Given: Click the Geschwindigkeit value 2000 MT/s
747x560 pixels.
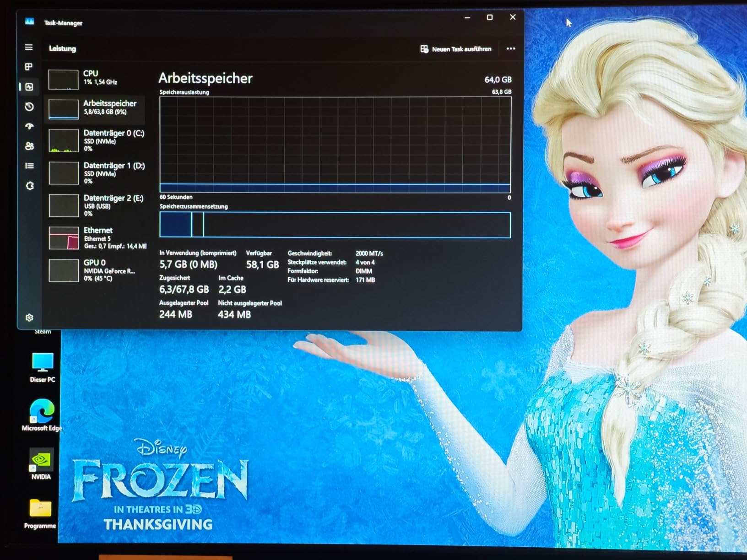Looking at the screenshot, I should point(369,253).
